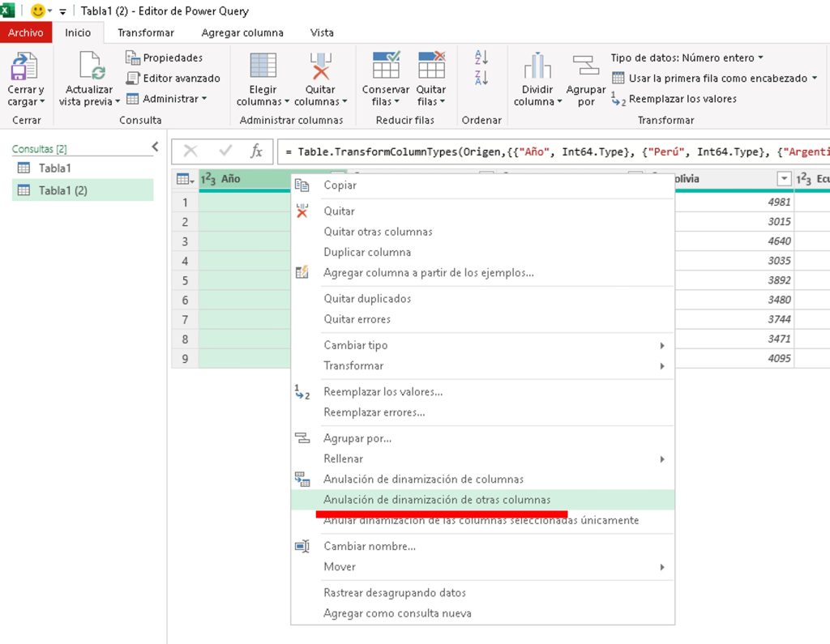Choose Duplicar columna

tap(483, 253)
